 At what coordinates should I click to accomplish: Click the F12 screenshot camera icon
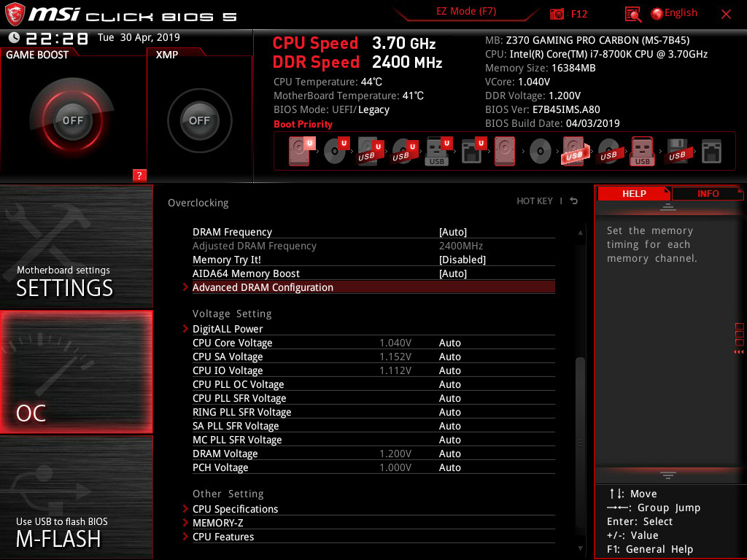[557, 15]
